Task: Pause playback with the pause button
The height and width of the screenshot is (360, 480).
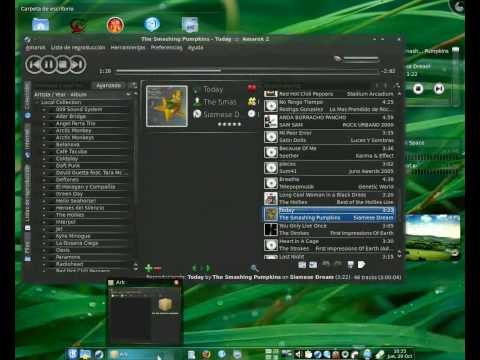Action: pos(49,65)
